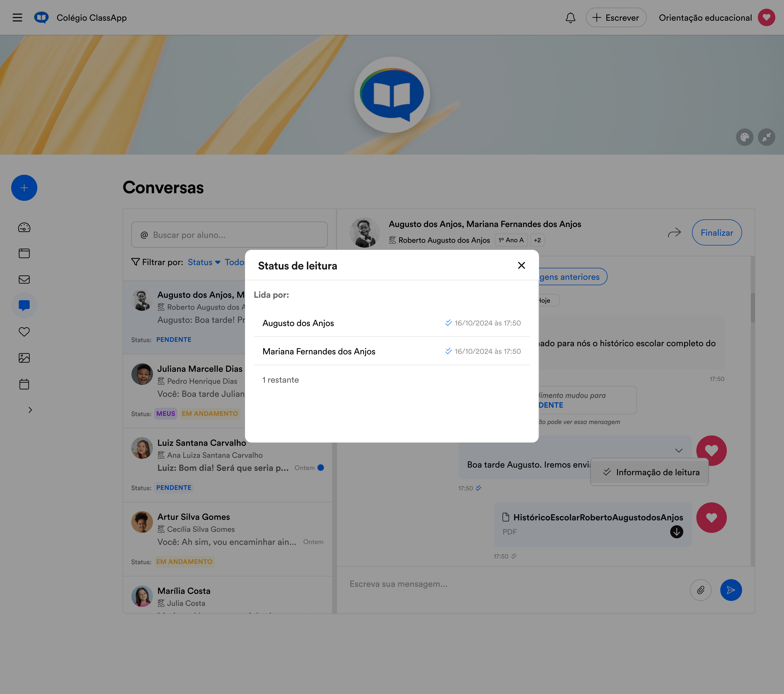The image size is (784, 694).
Task: Open the Status filter dropdown
Action: [x=204, y=262]
